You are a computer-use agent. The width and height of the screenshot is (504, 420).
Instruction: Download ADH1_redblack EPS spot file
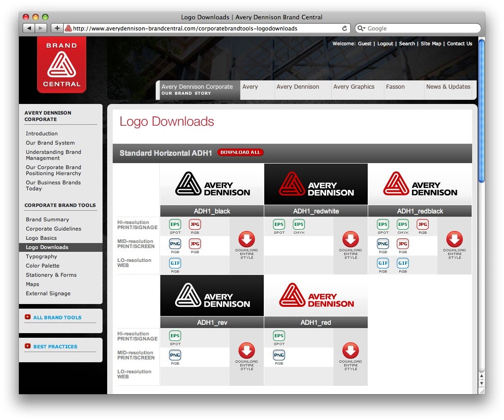click(x=383, y=225)
